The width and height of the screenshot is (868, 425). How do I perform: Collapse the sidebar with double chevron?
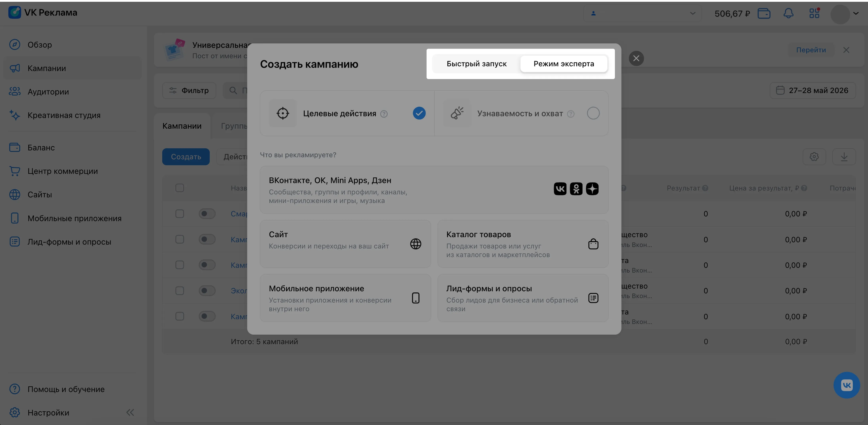pos(130,412)
